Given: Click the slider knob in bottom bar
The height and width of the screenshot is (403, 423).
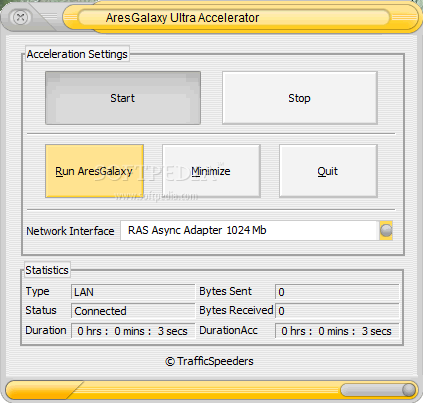Looking at the screenshot, I should (x=408, y=390).
